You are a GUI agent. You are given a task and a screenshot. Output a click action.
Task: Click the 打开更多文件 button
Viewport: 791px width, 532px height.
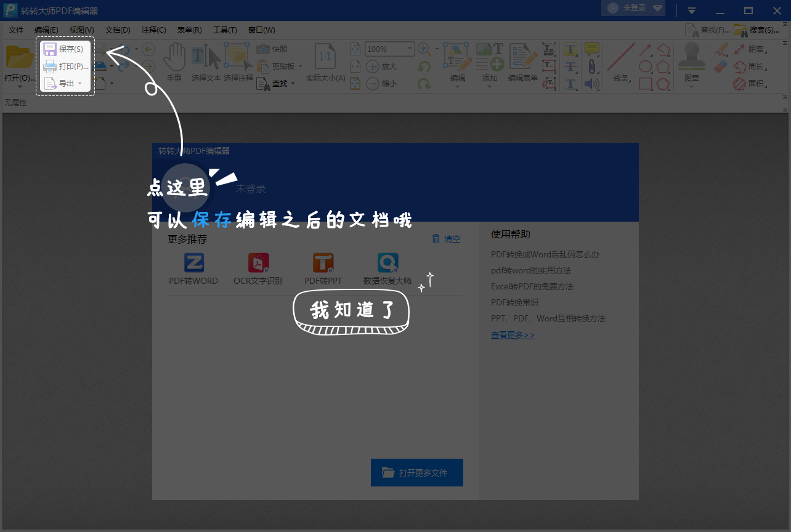coord(417,472)
